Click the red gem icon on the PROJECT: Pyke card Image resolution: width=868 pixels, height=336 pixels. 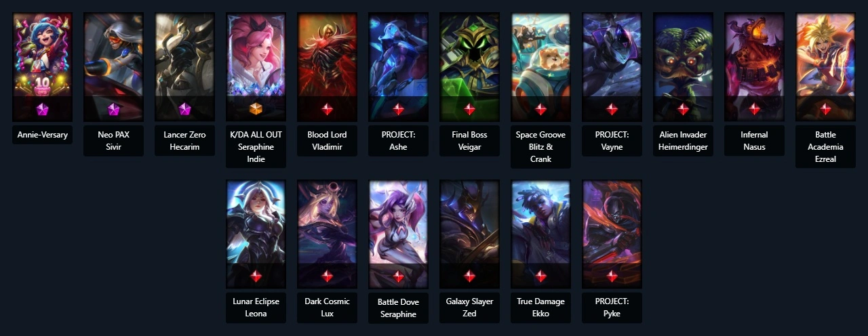[612, 276]
